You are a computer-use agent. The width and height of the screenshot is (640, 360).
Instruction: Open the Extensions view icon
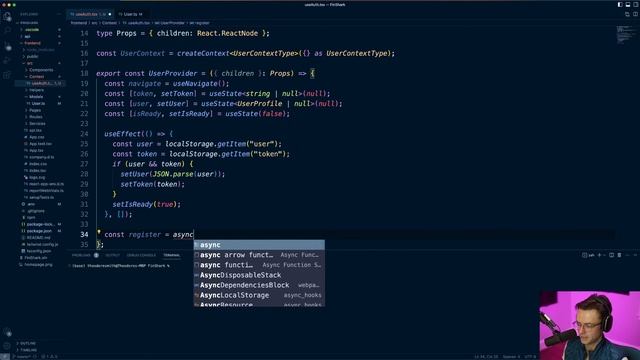(x=7, y=75)
